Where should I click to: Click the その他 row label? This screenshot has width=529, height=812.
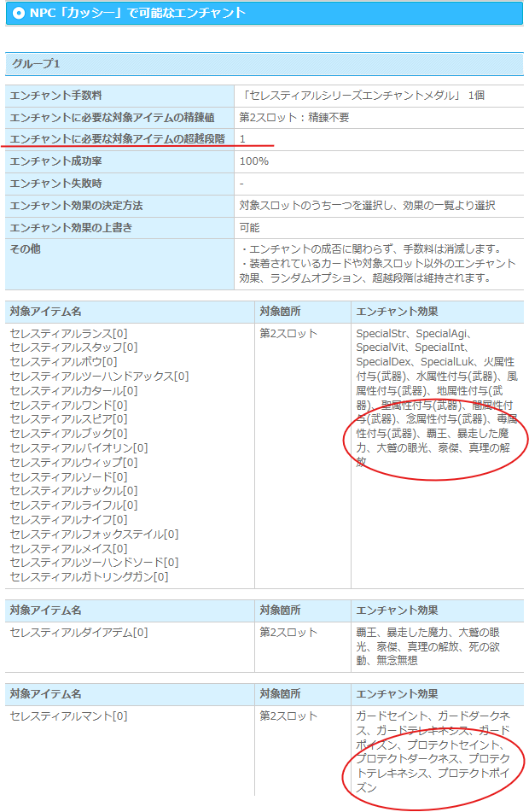point(25,249)
